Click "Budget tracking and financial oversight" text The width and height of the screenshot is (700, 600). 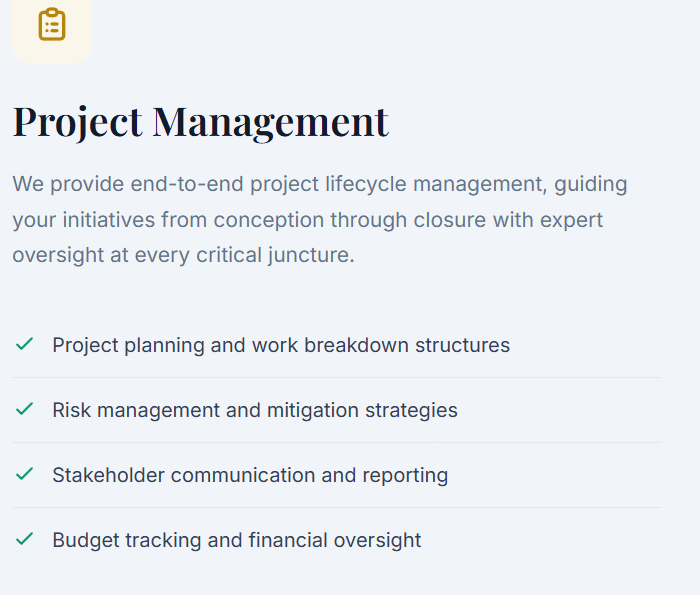tap(237, 540)
